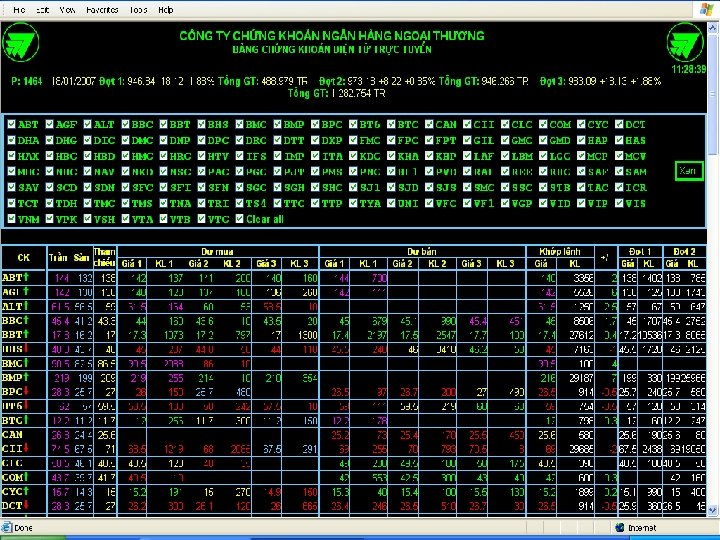Toggle the KDC stock checkbox
The height and width of the screenshot is (540, 720).
353,156
